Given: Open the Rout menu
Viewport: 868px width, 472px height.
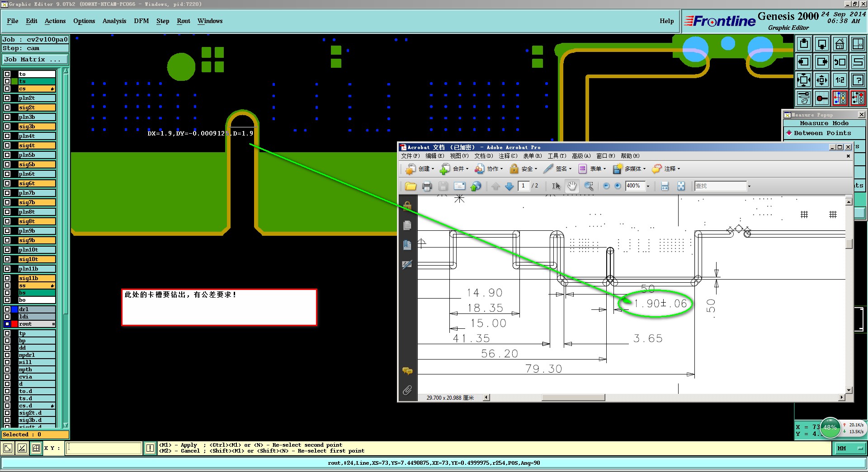Looking at the screenshot, I should click(184, 21).
